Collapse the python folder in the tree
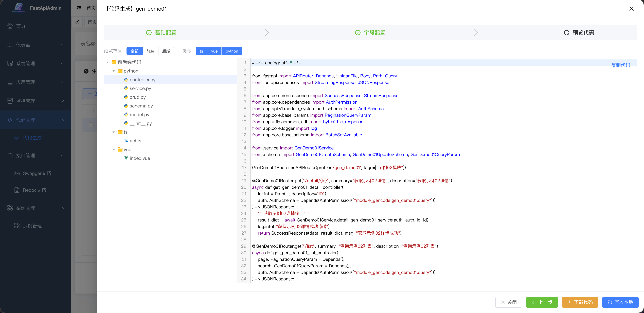 pyautogui.click(x=114, y=71)
